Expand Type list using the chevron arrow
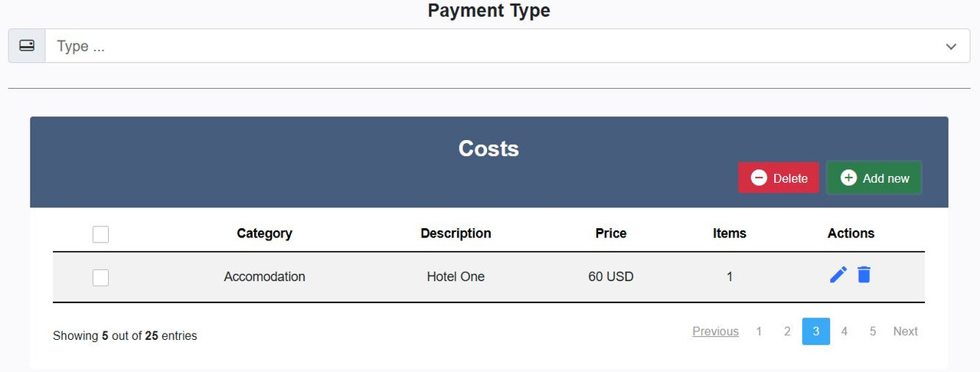Screen dimensions: 980x372 [951, 47]
